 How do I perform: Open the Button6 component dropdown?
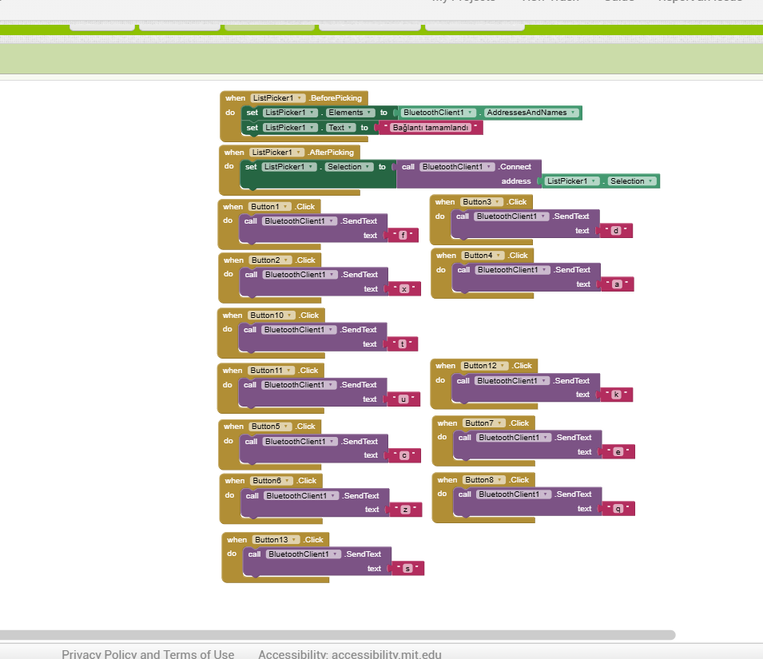pos(272,481)
